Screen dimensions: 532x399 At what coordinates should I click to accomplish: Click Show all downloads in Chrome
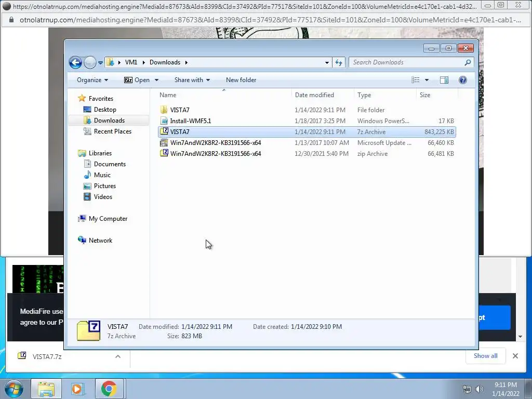coord(486,355)
